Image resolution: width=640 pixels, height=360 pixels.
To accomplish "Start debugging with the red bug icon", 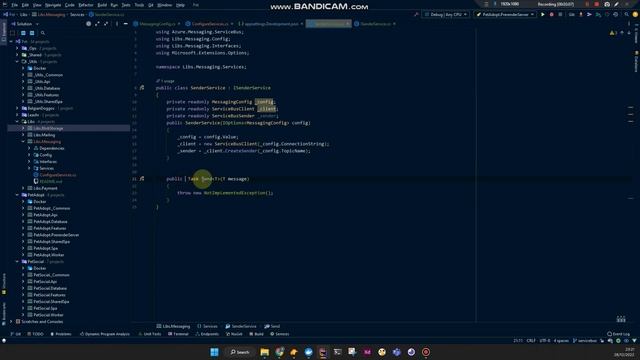I will coord(551,14).
